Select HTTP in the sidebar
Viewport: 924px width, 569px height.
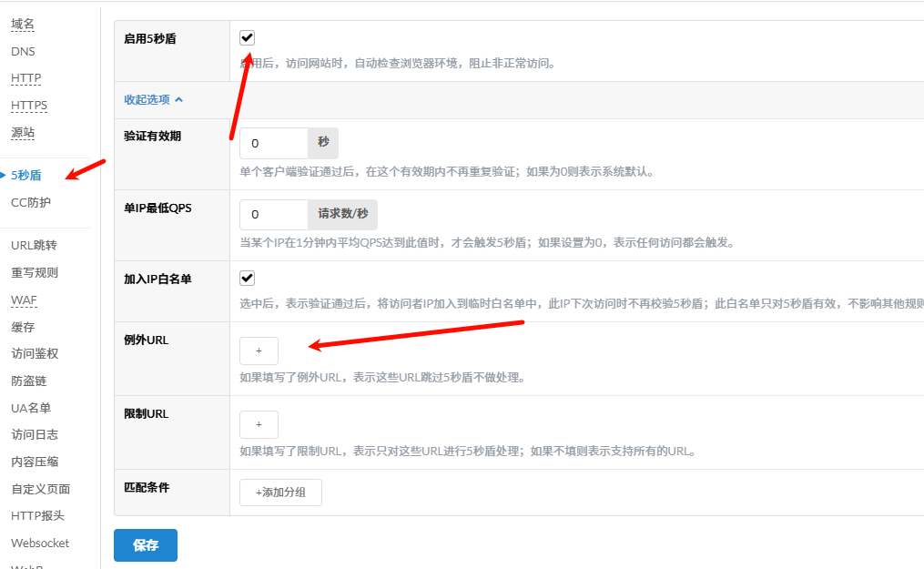click(26, 78)
